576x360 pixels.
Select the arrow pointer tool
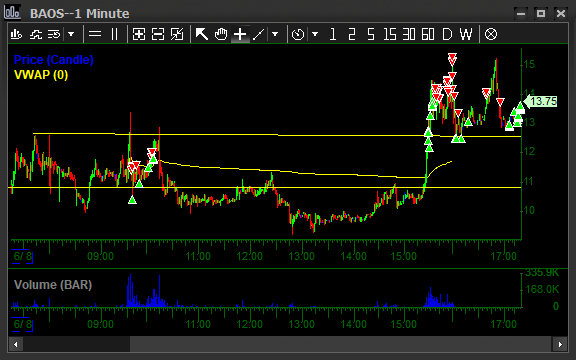(202, 35)
